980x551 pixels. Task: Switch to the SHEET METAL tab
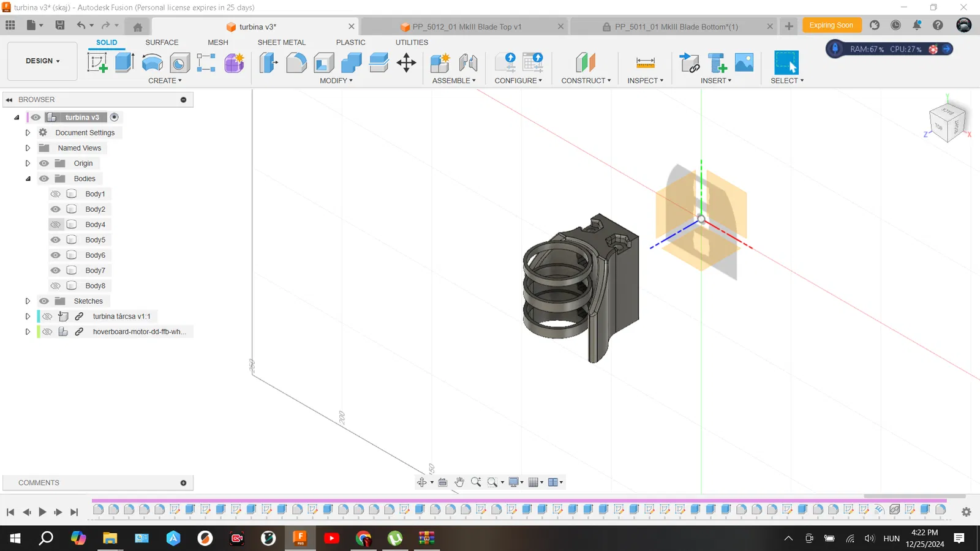281,42
